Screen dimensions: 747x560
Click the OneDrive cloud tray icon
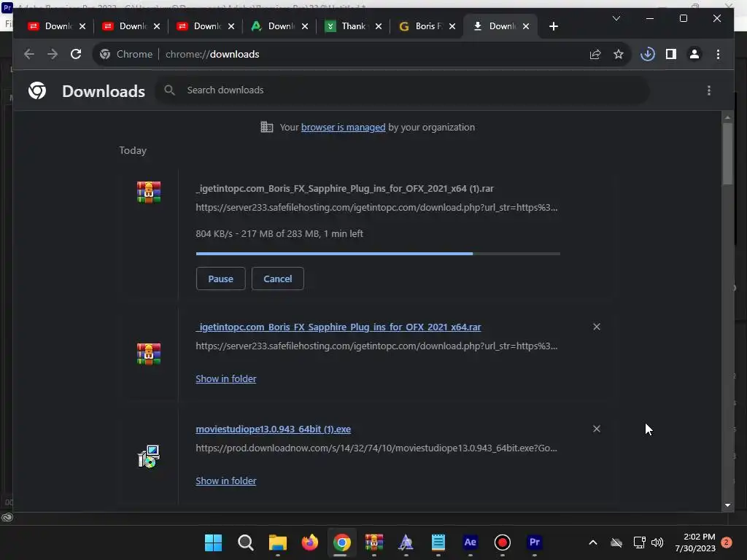tap(616, 542)
